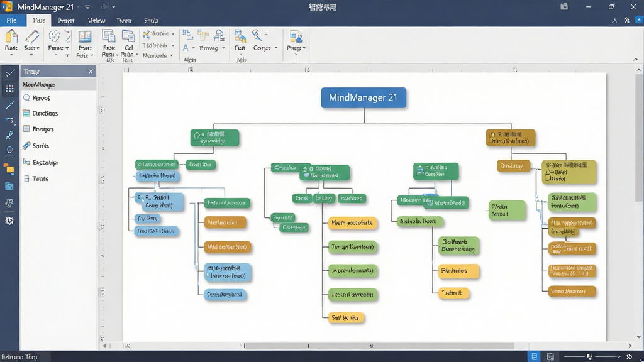644x362 pixels.
Task: Click the circle target icon in left sidebar
Action: (x=9, y=150)
